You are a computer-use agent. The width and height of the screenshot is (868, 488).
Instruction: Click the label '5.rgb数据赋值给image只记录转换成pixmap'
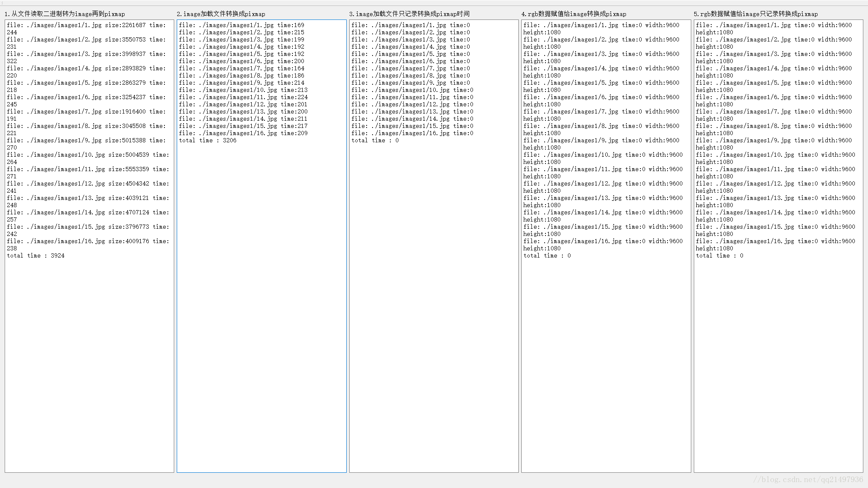coord(756,14)
